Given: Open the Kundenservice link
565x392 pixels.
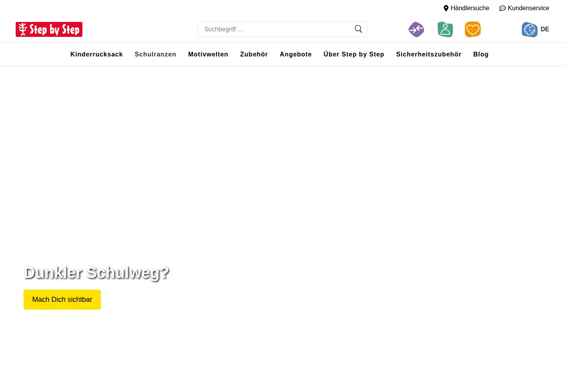Looking at the screenshot, I should (524, 8).
